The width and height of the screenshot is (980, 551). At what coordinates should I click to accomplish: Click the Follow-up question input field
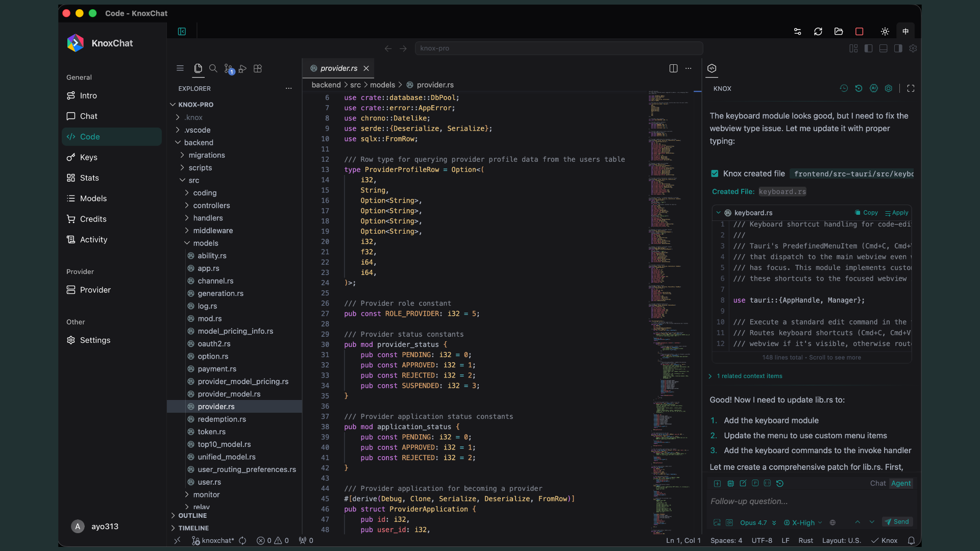click(811, 502)
